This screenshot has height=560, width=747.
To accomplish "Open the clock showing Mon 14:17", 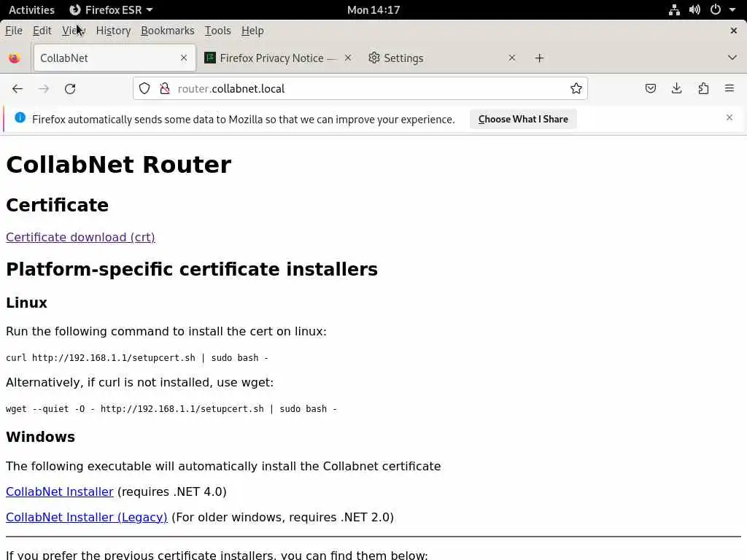I will (x=373, y=9).
